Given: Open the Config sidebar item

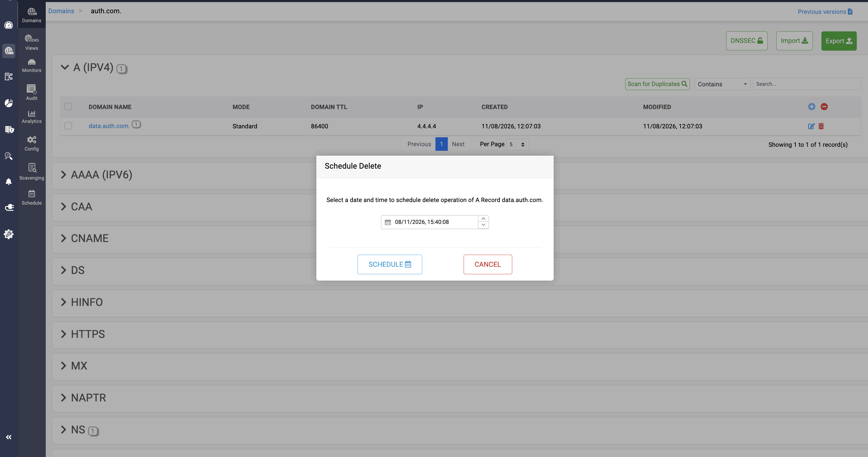Looking at the screenshot, I should pos(32,143).
